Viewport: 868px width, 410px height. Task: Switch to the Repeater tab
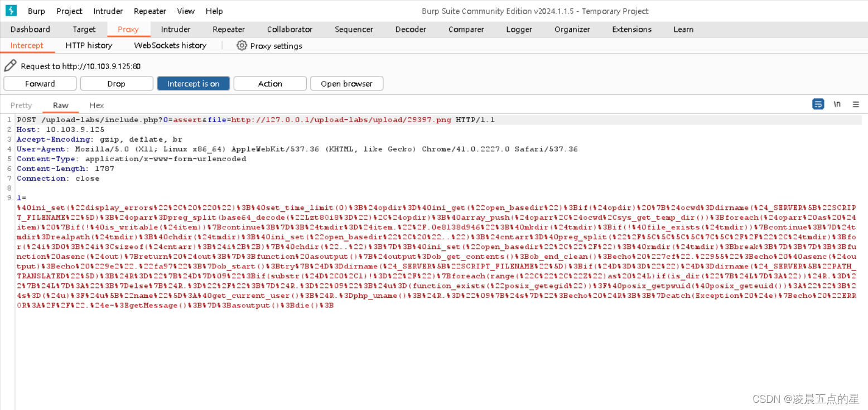[x=229, y=30]
